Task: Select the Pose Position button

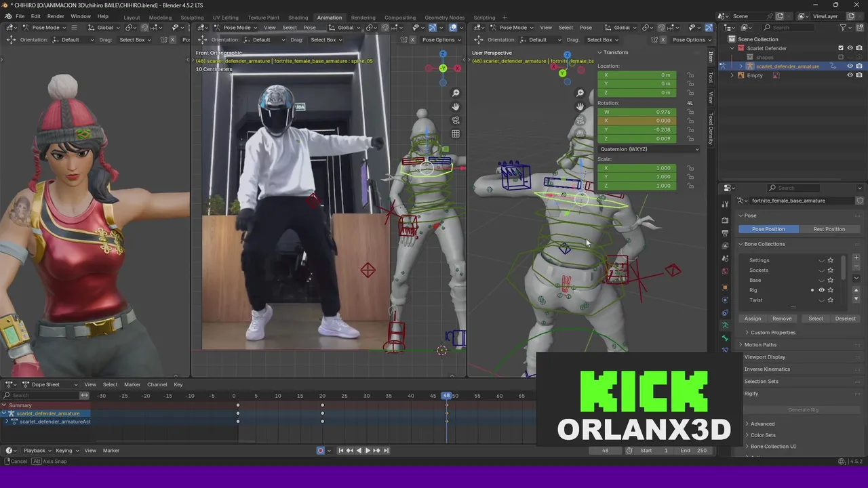Action: point(768,229)
